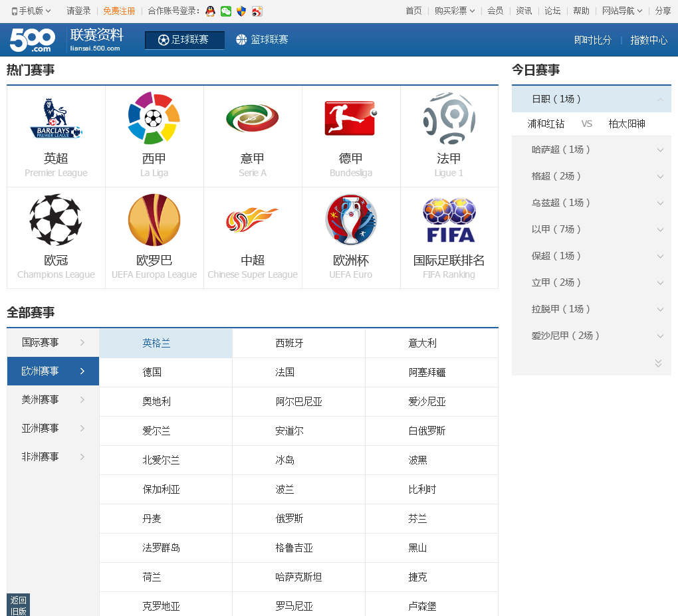
Task: Expand the 立甲 (2场) section
Action: pos(591,282)
